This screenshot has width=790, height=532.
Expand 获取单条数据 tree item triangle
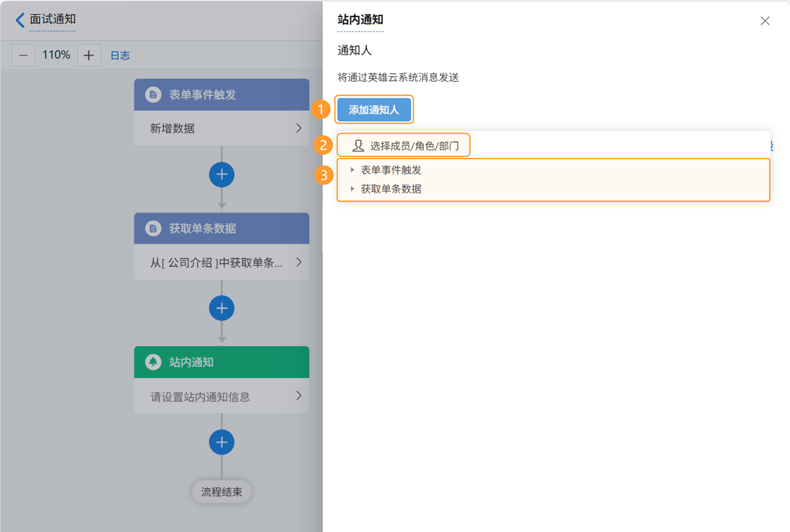pos(352,189)
